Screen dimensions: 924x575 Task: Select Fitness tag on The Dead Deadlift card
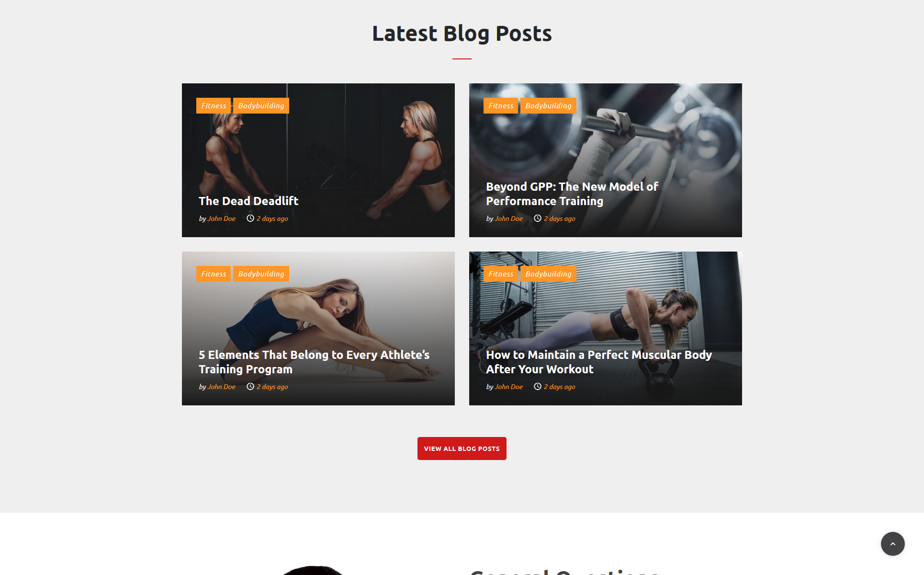(214, 105)
